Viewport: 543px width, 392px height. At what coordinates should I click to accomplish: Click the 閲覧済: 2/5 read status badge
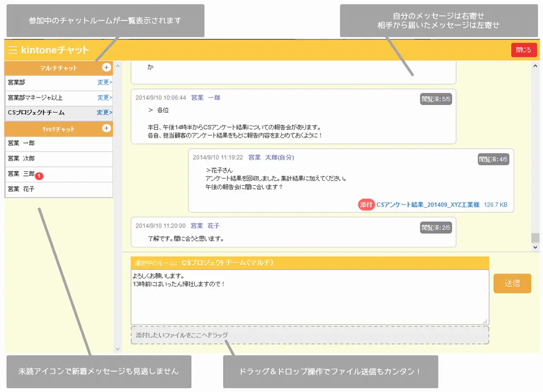(436, 228)
